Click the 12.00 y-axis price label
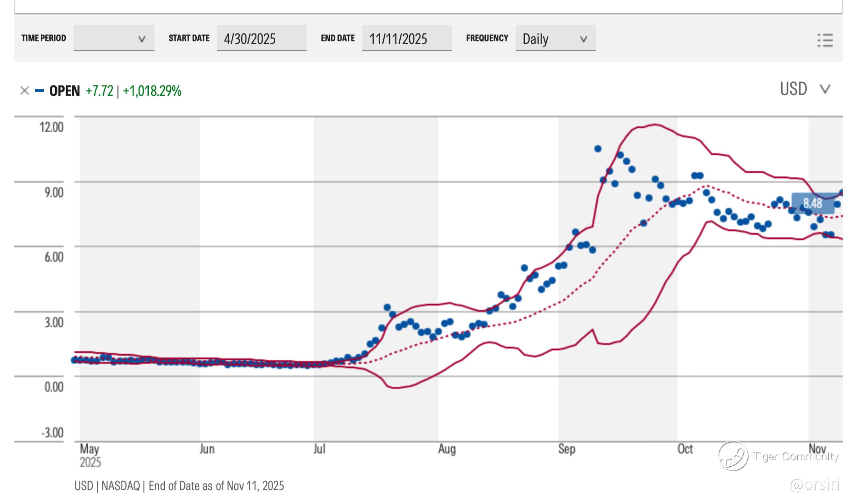Viewport: 857px width, 504px height. [51, 127]
